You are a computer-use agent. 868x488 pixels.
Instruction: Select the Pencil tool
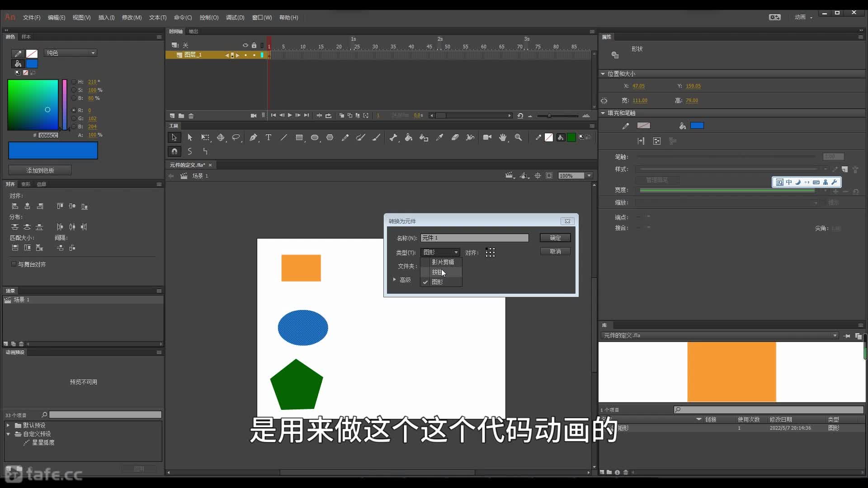pyautogui.click(x=345, y=137)
